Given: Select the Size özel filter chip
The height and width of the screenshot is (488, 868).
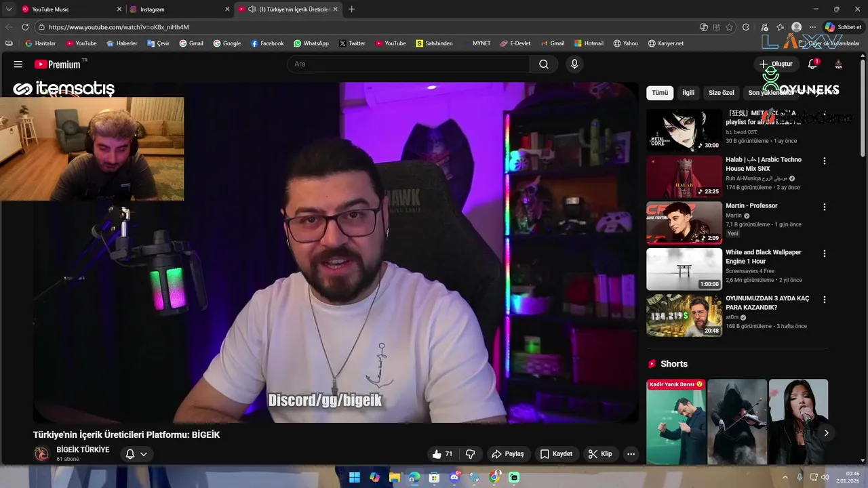Looking at the screenshot, I should point(722,93).
